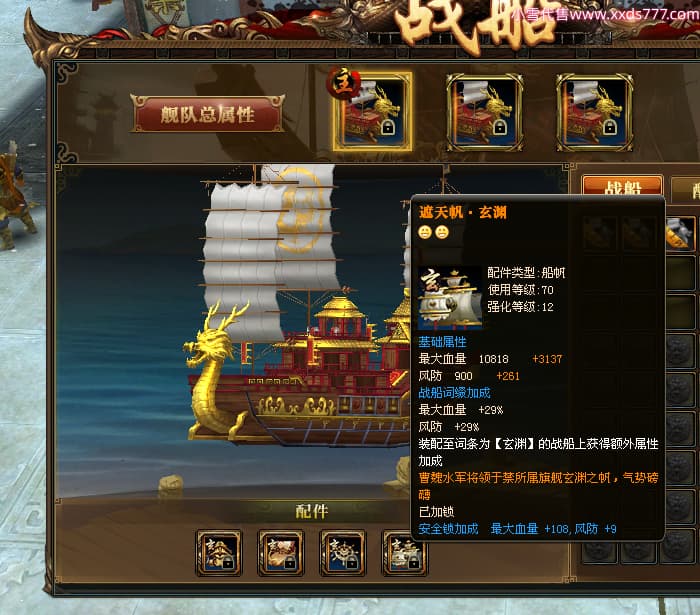Select the main warship slot marked 主
Viewport: 700px width, 615px height.
(x=372, y=112)
